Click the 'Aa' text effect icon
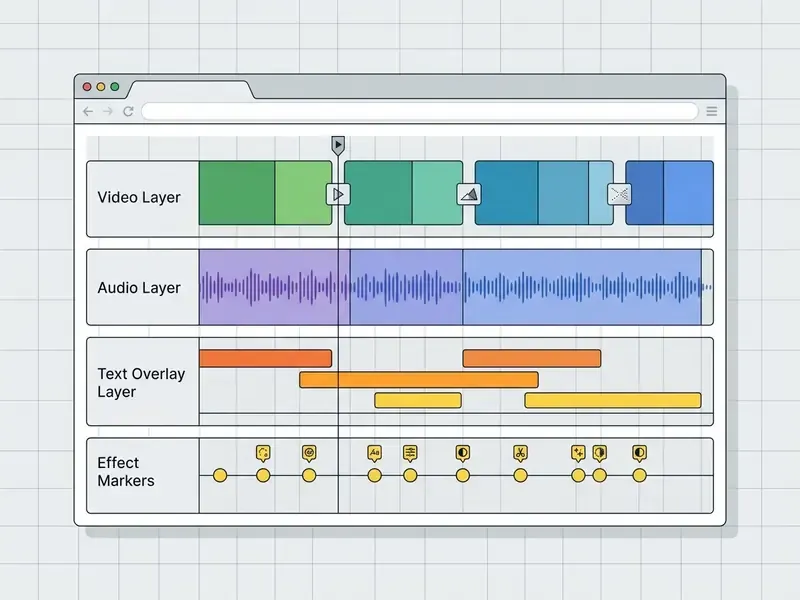The width and height of the screenshot is (800, 600). click(374, 453)
